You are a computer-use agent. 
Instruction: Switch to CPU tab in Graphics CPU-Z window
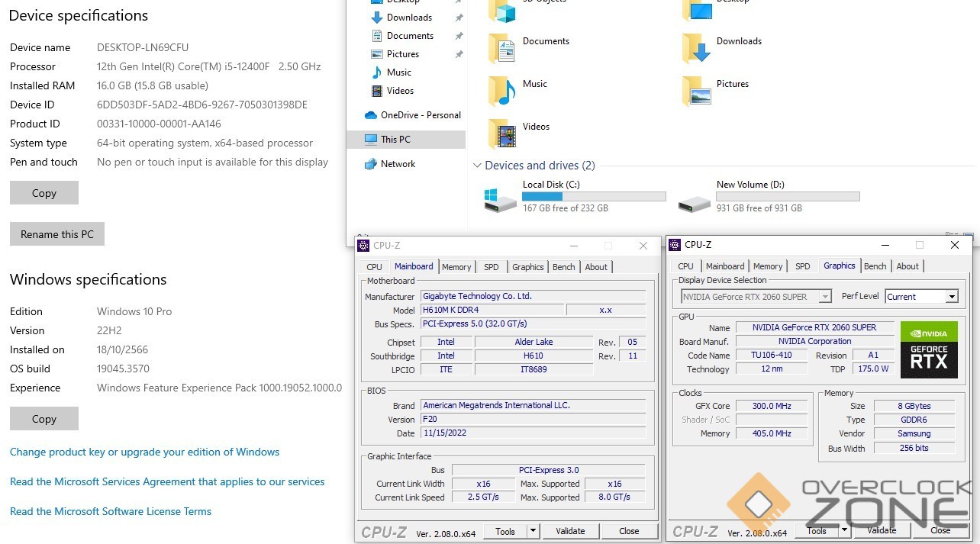[686, 266]
